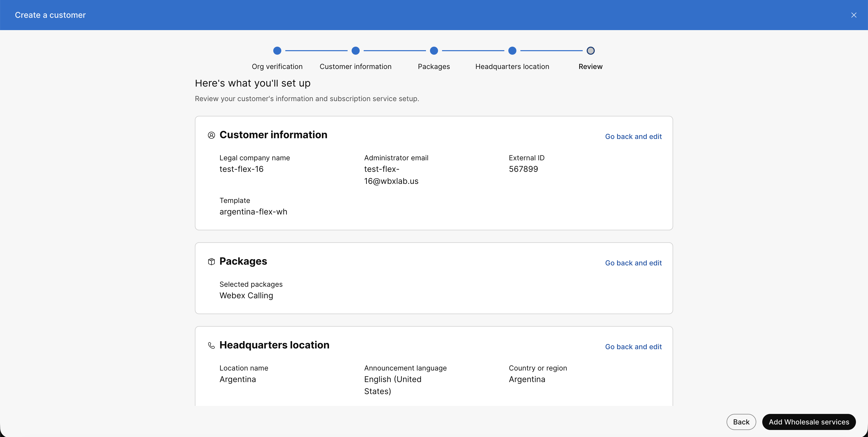Select the Headquarters location step dot
This screenshot has height=437, width=868.
(512, 50)
